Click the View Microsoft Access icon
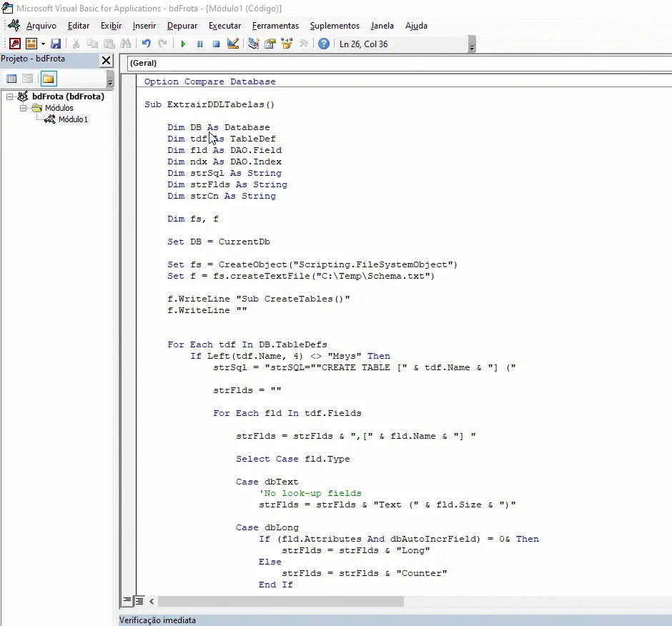Viewport: 672px width, 626px height. point(15,44)
